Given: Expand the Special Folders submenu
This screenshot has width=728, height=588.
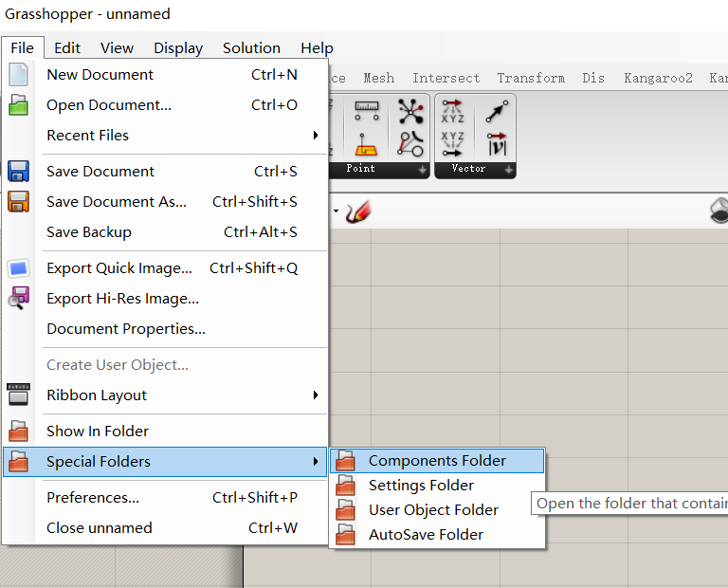Looking at the screenshot, I should pyautogui.click(x=165, y=462).
